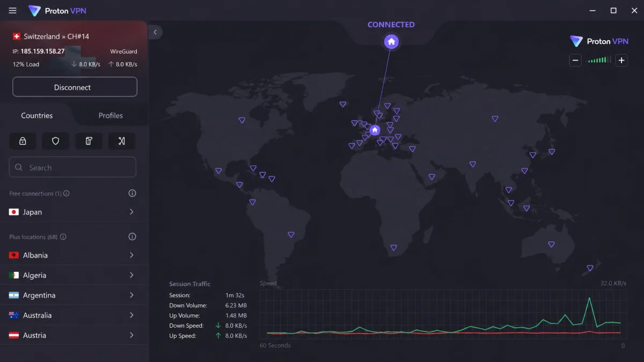Click the Swiss flag next to CH#14
This screenshot has height=362, width=644.
tap(16, 36)
